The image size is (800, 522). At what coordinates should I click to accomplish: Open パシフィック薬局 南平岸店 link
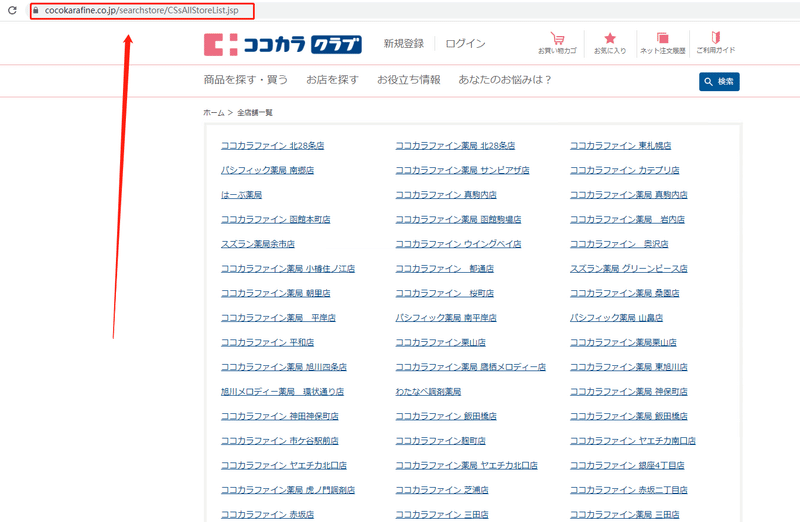pos(446,317)
